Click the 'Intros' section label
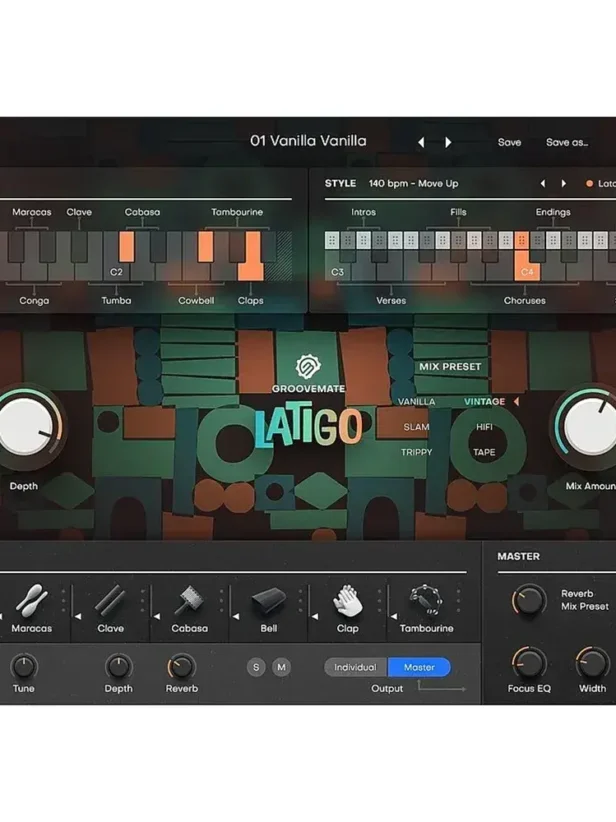 (363, 212)
